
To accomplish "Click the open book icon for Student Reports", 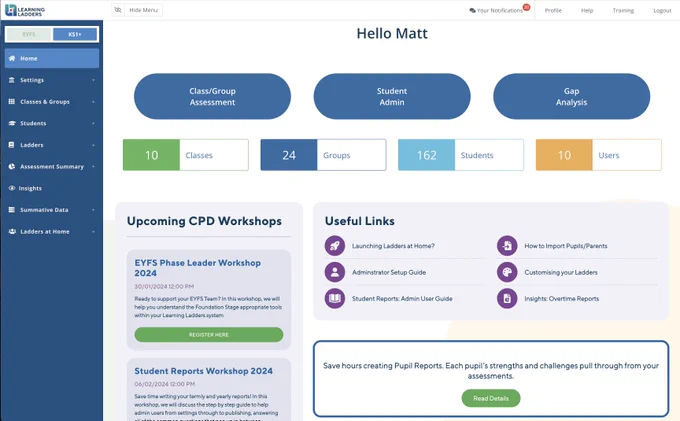I will (x=335, y=298).
